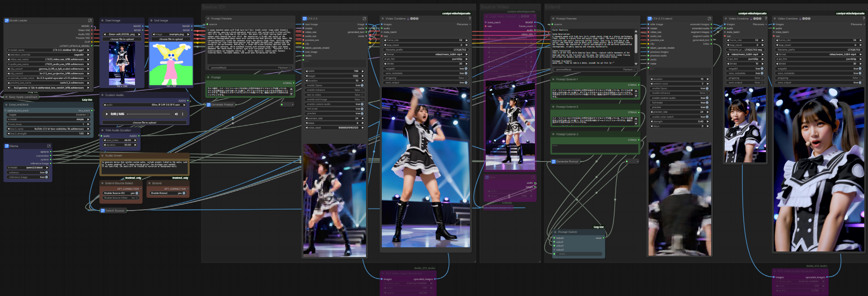This screenshot has width=868, height=296.
Task: Play the custom audio track
Action: 107,114
